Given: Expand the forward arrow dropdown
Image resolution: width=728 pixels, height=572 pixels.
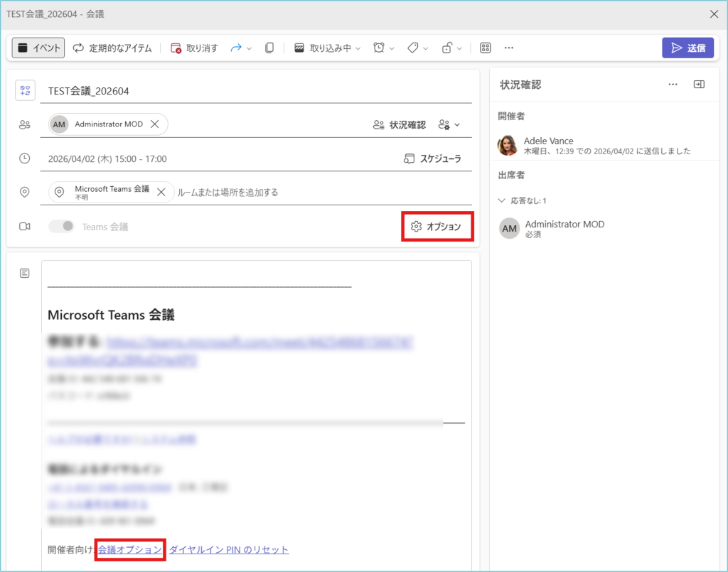Looking at the screenshot, I should click(x=249, y=48).
